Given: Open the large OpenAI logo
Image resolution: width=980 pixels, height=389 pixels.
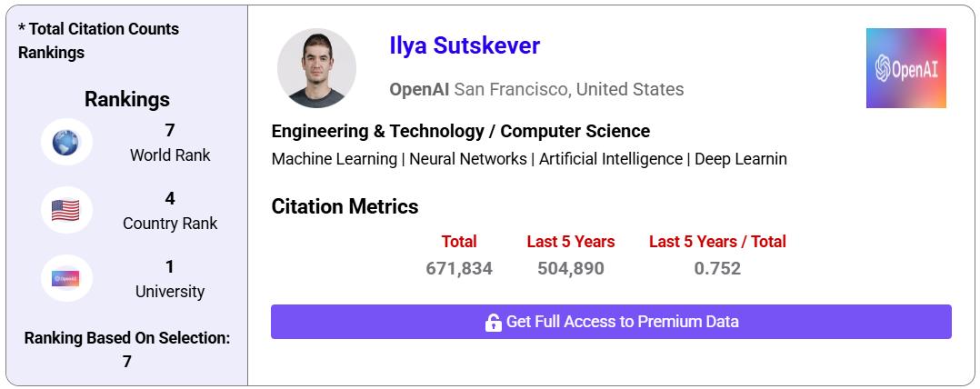Looking at the screenshot, I should (x=905, y=68).
